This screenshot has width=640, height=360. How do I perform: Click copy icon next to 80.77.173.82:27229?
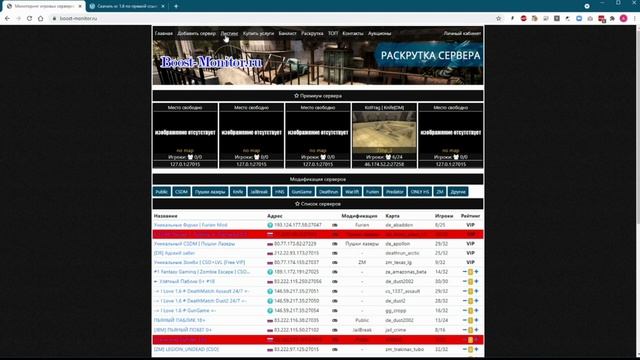click(335, 244)
